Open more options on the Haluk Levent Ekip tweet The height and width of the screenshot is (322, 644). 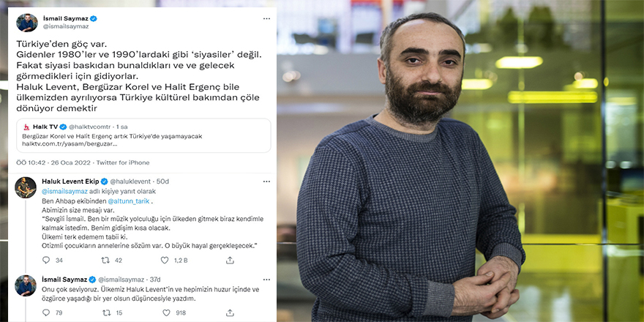click(266, 181)
